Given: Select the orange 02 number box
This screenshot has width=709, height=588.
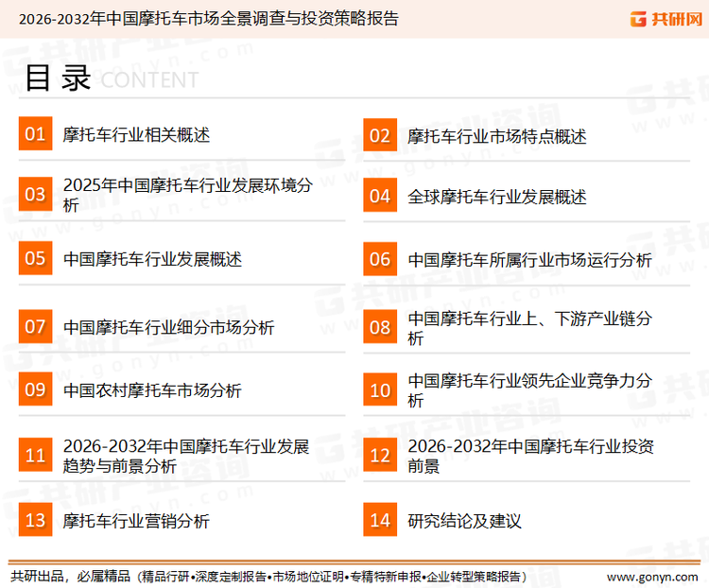Looking at the screenshot, I should [x=380, y=135].
